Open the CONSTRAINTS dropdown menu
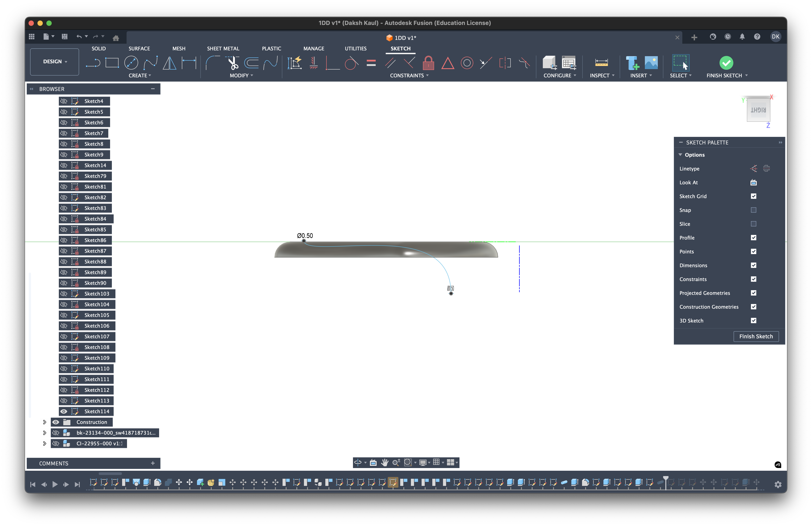This screenshot has height=526, width=812. point(409,75)
